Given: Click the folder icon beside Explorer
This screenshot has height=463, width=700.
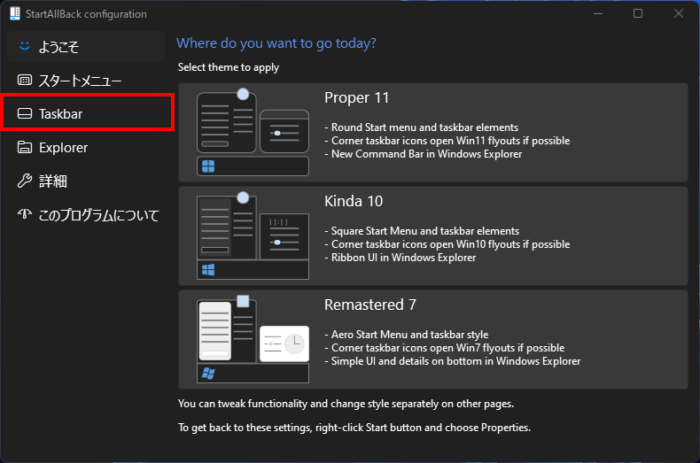Looking at the screenshot, I should 25,147.
